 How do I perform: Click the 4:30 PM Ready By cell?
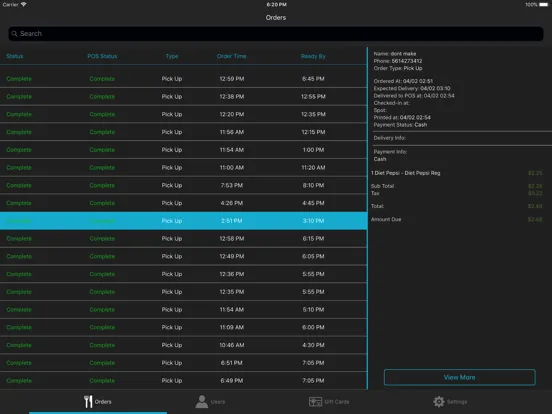point(313,345)
